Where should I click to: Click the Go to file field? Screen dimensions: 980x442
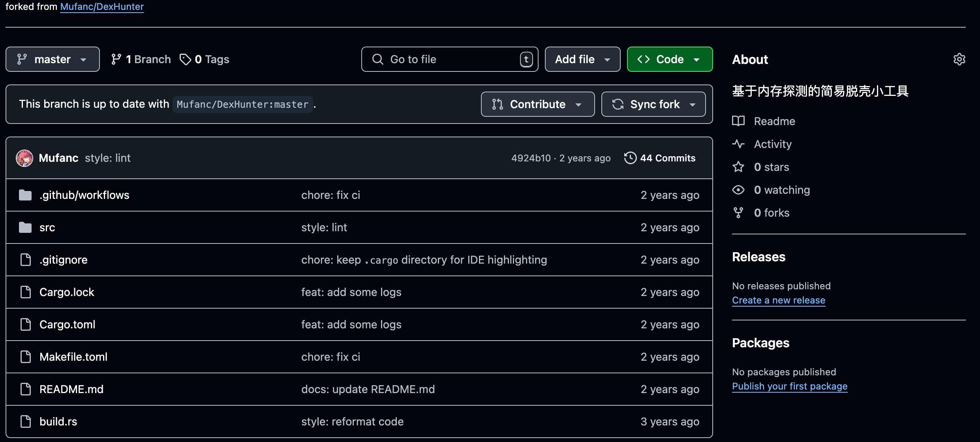point(449,59)
